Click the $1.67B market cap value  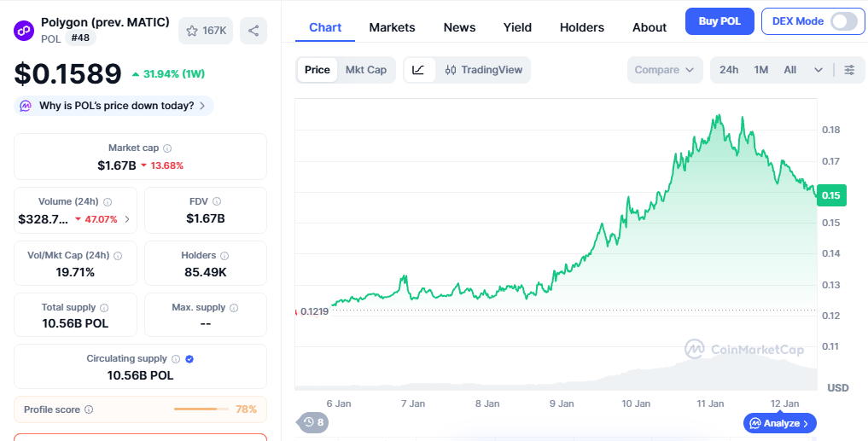click(x=117, y=165)
